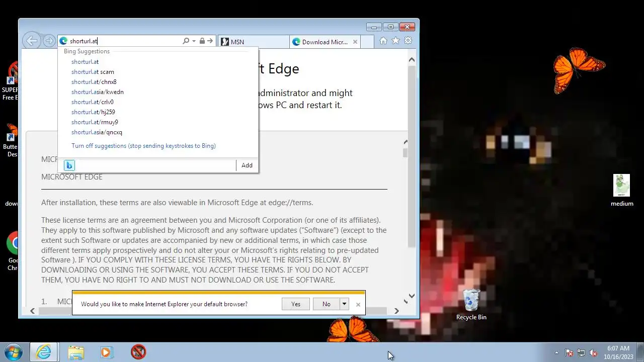Click the red blocked-circle taskbar icon
The image size is (644, 362).
(138, 352)
